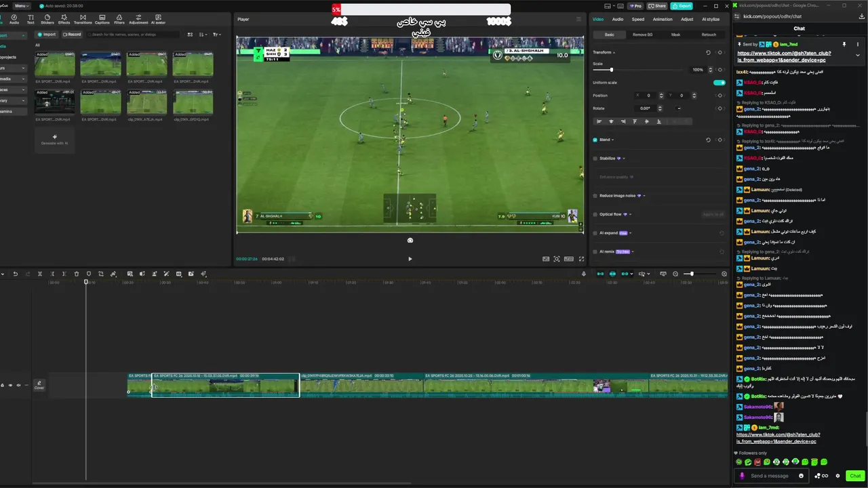Open the Menu dropdown
This screenshot has width=868, height=488.
click(x=22, y=5)
